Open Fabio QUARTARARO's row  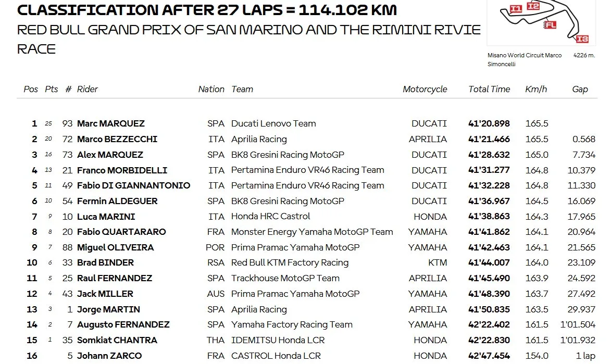[x=307, y=232]
